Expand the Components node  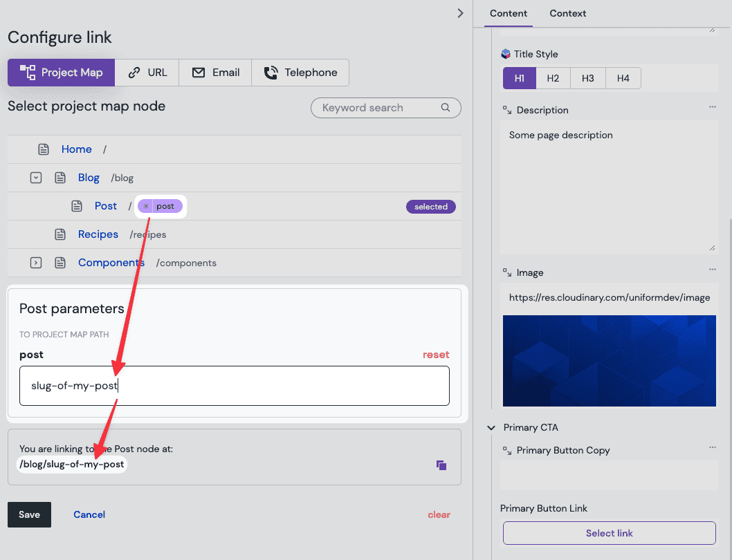36,263
